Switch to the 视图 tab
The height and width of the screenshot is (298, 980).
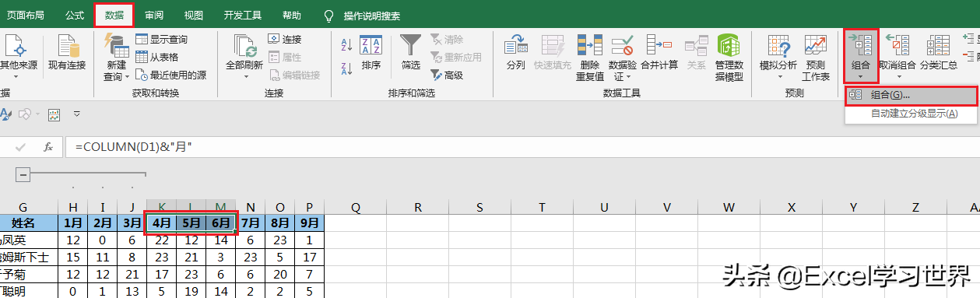click(194, 15)
